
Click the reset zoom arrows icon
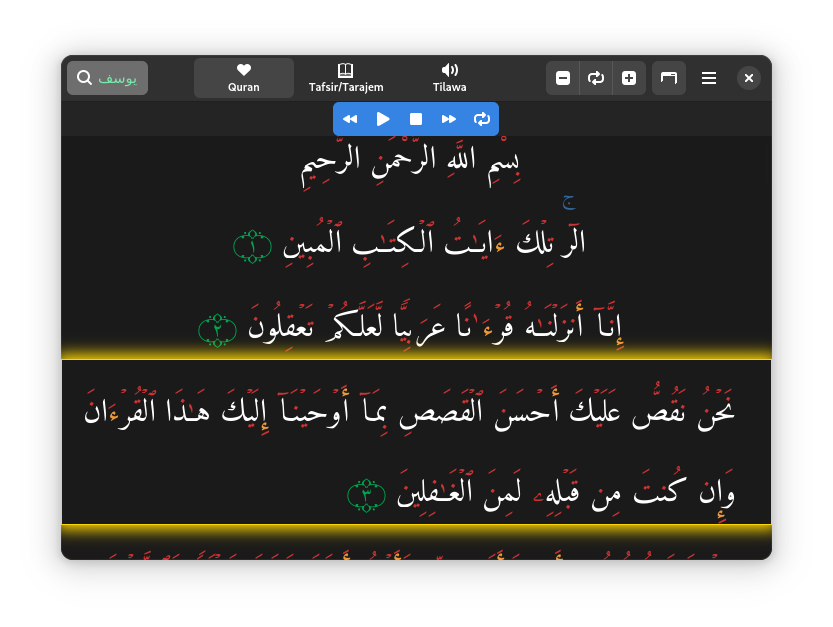[x=596, y=78]
